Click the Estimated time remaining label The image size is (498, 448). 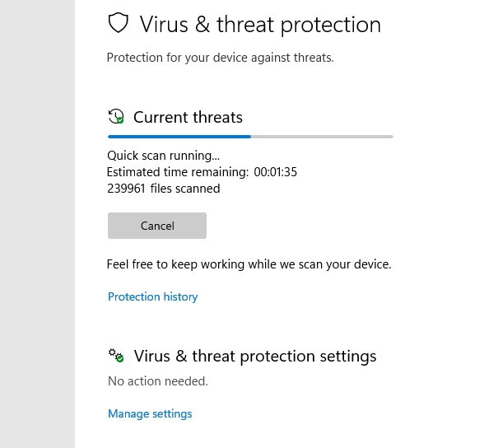pyautogui.click(x=178, y=172)
